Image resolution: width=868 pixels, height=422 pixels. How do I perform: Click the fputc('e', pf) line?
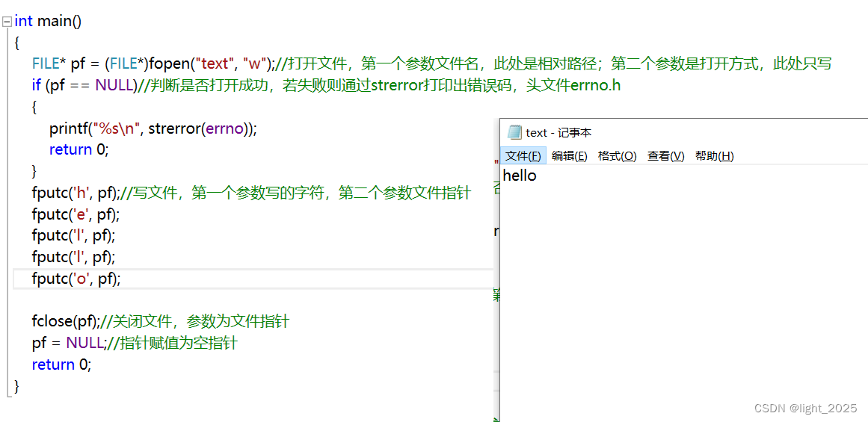76,214
